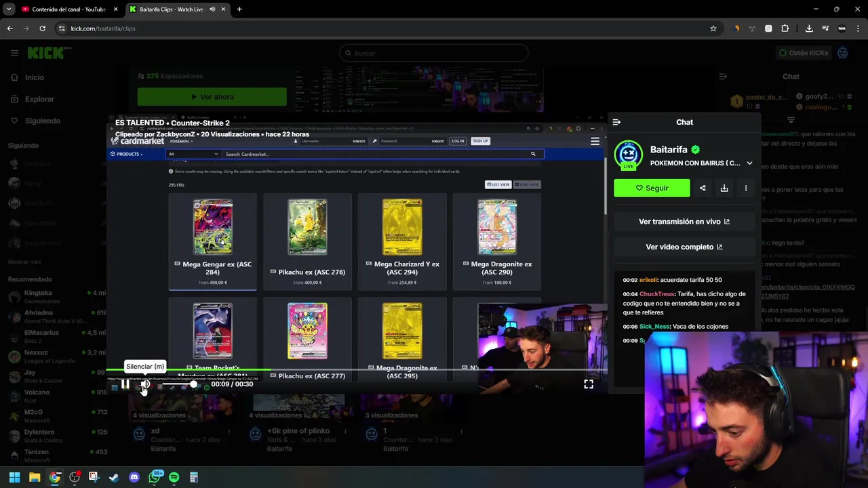868x488 pixels.
Task: Open the Kick hamburger menu
Action: point(14,53)
